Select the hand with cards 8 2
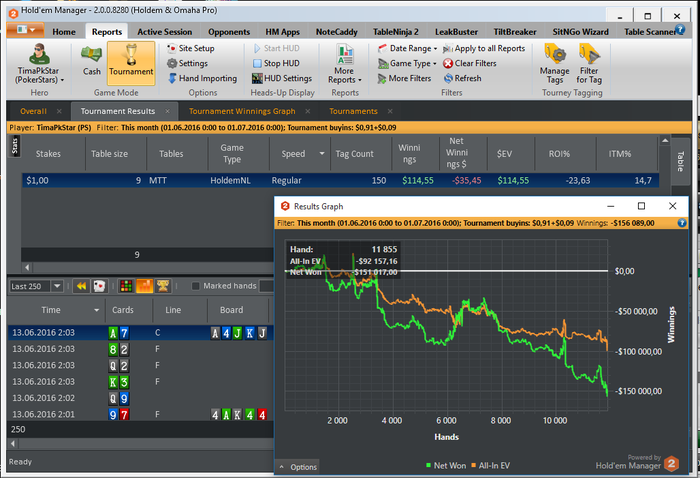 (x=140, y=349)
